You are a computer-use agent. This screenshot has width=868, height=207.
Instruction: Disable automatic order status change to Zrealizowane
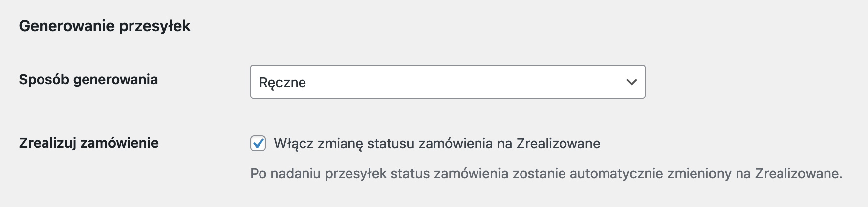point(258,144)
